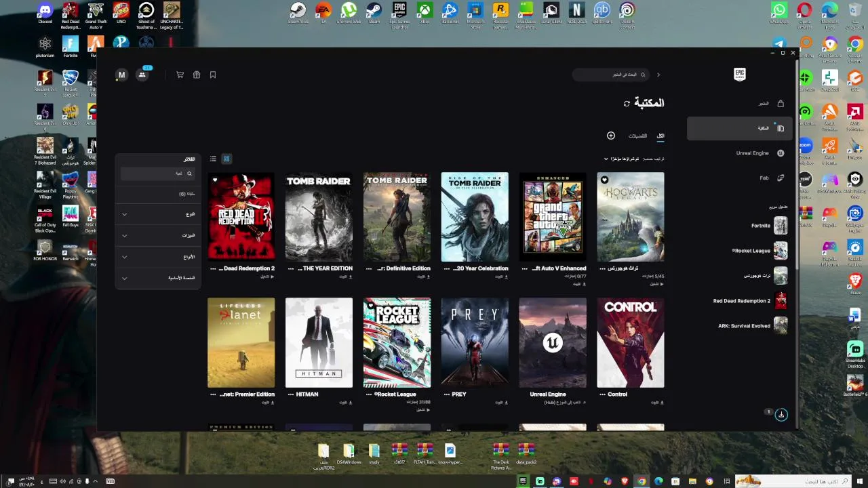Viewport: 868px width, 488px height.
Task: Open the Lifeless Planet cover
Action: 241,342
